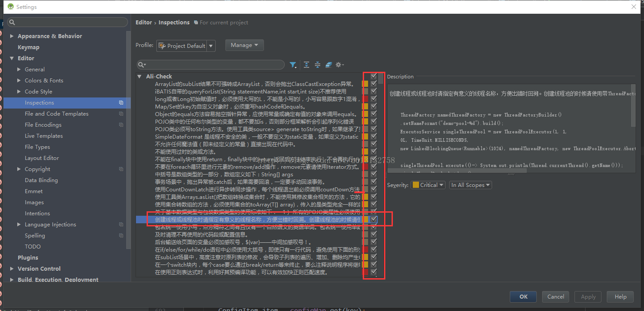Click the magnifier icon in settings search field
This screenshot has width=644, height=311.
click(12, 23)
